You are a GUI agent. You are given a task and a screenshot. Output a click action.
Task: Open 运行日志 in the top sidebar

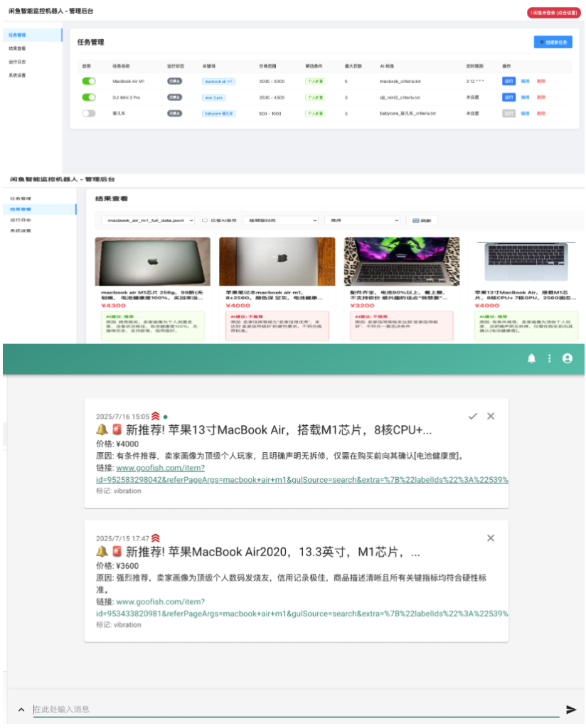pyautogui.click(x=17, y=61)
